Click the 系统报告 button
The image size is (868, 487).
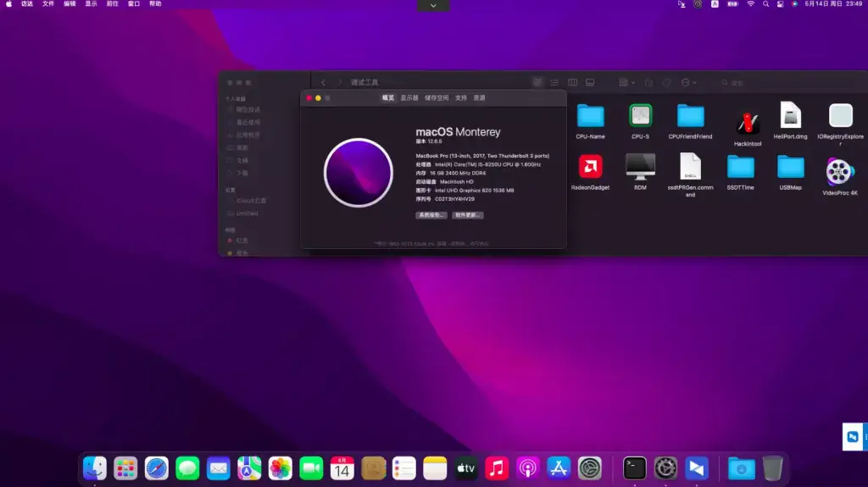coord(431,215)
